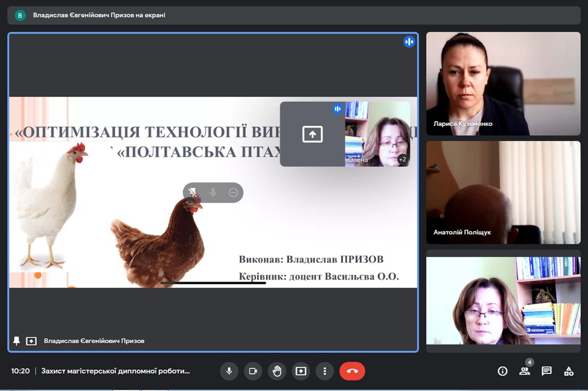This screenshot has width=588, height=391.
Task: Click the brown hen image on the slide
Action: [158, 242]
